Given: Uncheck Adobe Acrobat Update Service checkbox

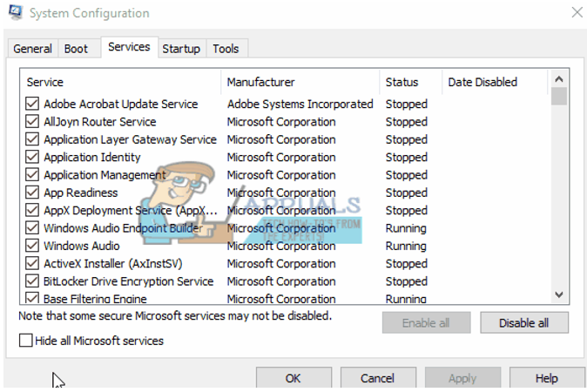Looking at the screenshot, I should point(33,105).
